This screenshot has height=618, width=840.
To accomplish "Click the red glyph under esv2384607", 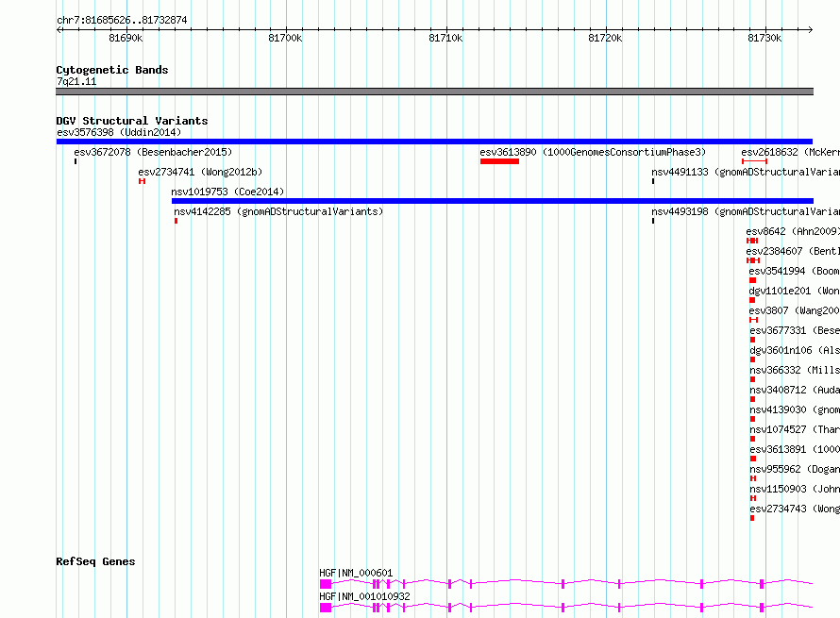I will pos(753,260).
